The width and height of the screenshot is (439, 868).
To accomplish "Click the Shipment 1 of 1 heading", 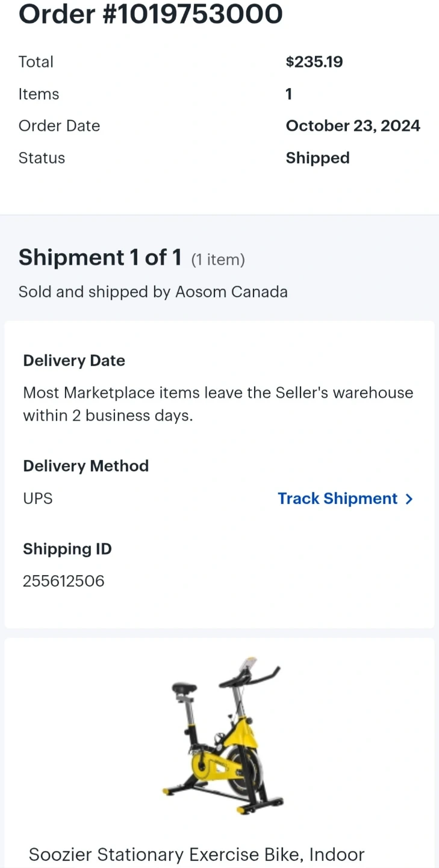I will [x=100, y=257].
